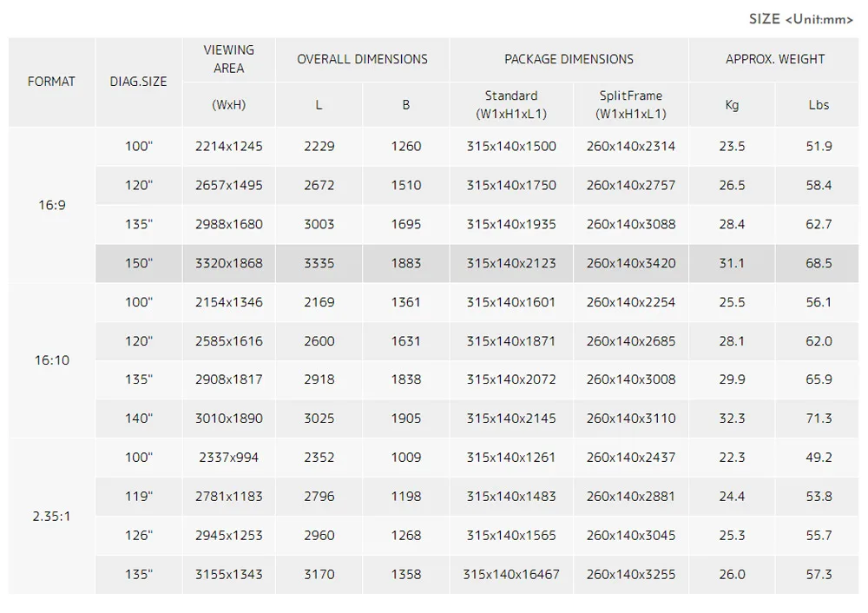Image resolution: width=868 pixels, height=613 pixels.
Task: Click the PACKAGE DIMENSIONS header
Action: coord(569,59)
